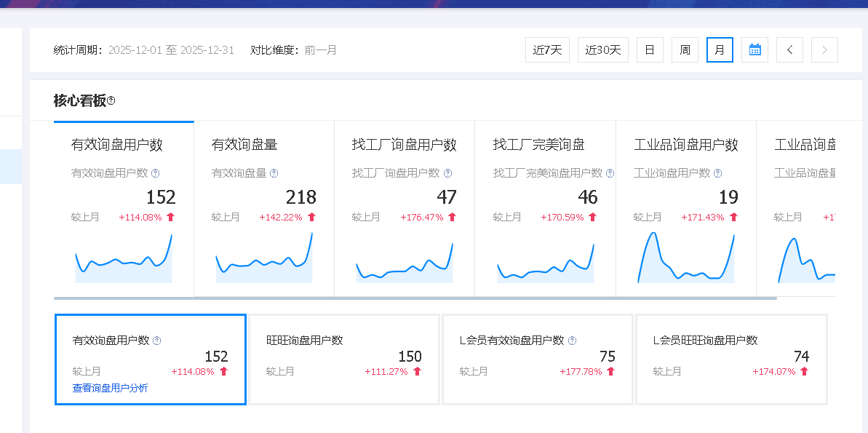The width and height of the screenshot is (868, 433).
Task: Select the 旺旺询盘用户数 metric box
Action: coord(343,359)
